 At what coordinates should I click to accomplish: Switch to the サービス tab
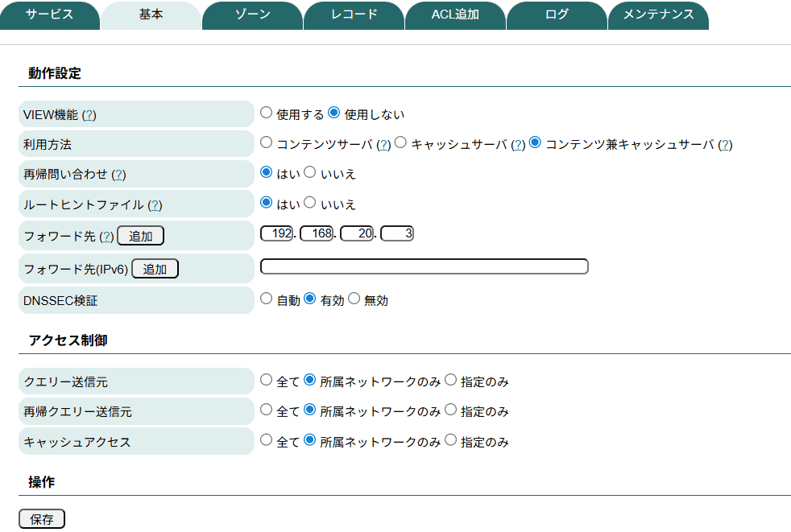[49, 15]
